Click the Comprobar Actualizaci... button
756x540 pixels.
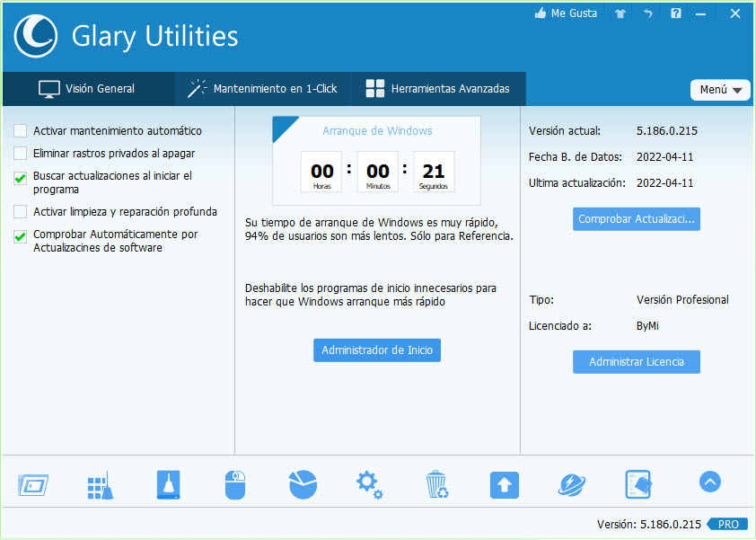pyautogui.click(x=637, y=219)
